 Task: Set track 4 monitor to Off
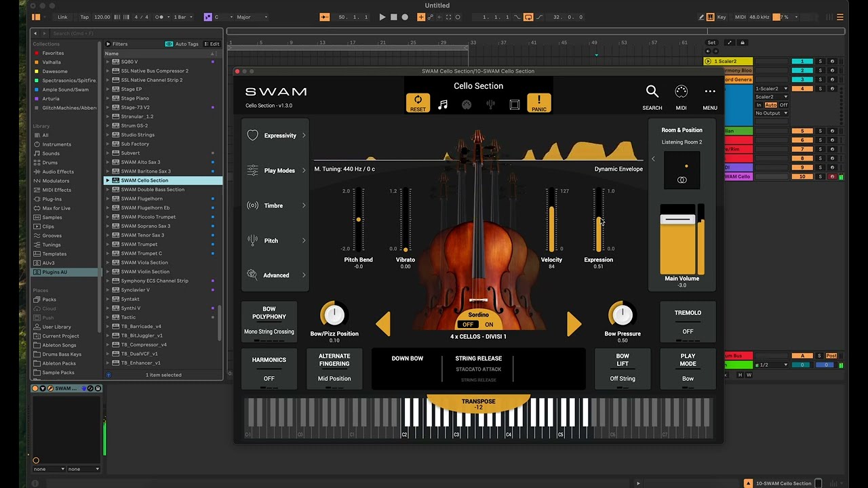pos(783,105)
